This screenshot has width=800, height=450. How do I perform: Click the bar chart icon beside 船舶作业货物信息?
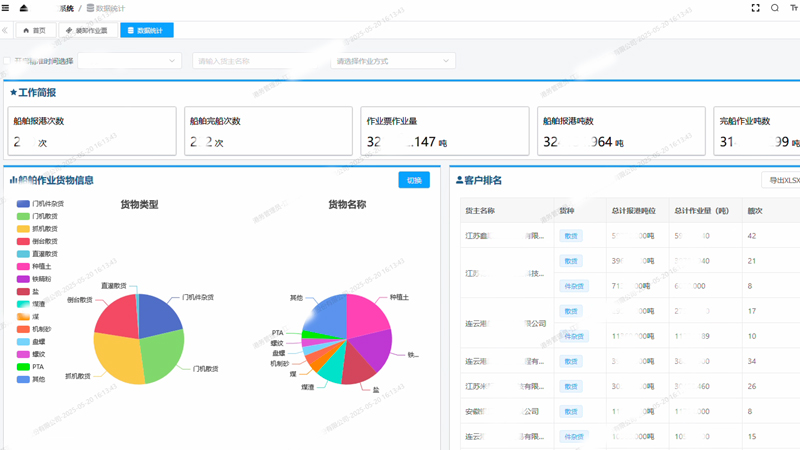[x=13, y=180]
